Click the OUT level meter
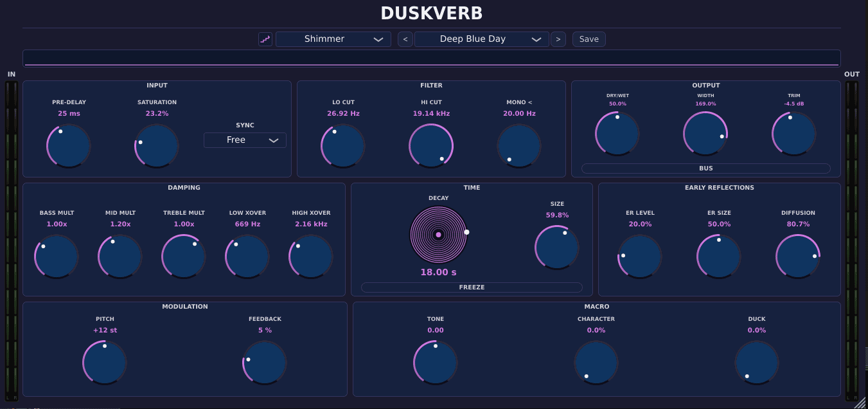This screenshot has height=409, width=868. pos(852,241)
